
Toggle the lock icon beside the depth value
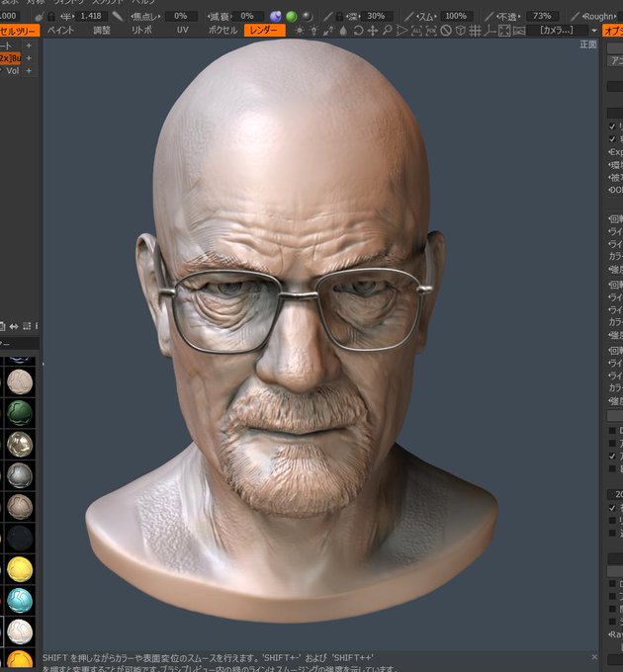339,17
